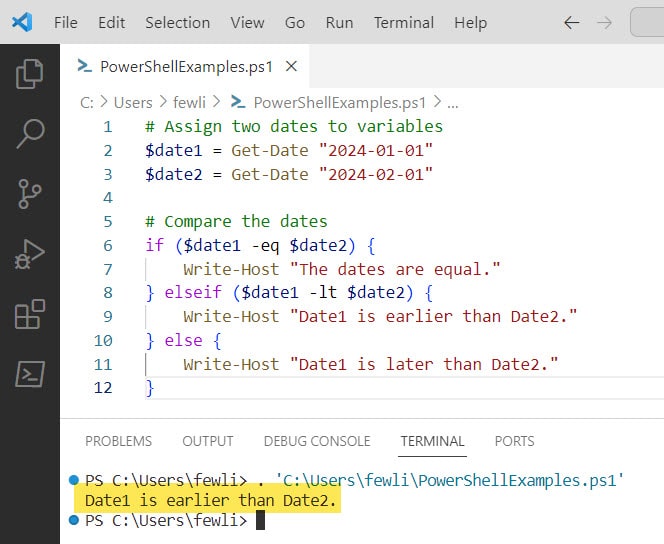
Task: Open the Explorer view in activity bar
Action: pyautogui.click(x=30, y=74)
